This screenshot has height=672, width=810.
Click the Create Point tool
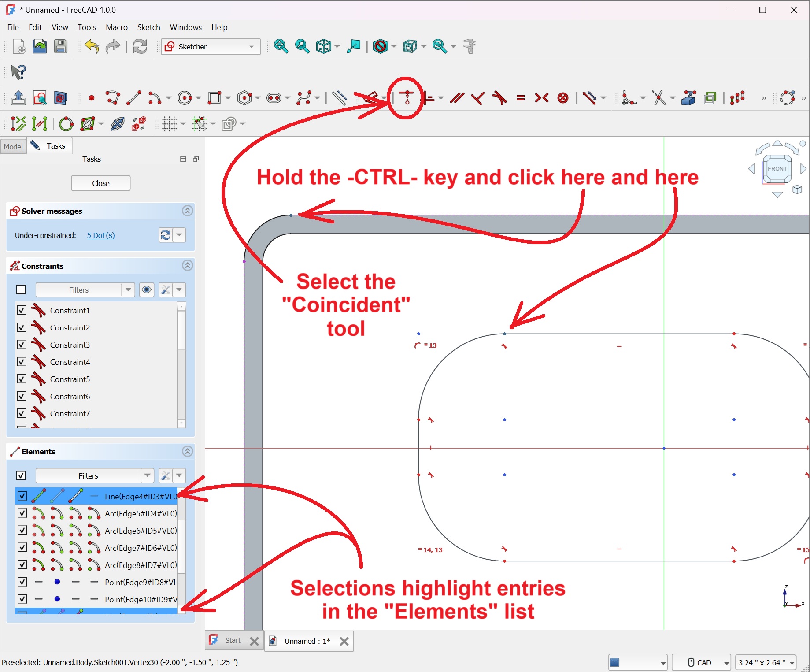(92, 98)
